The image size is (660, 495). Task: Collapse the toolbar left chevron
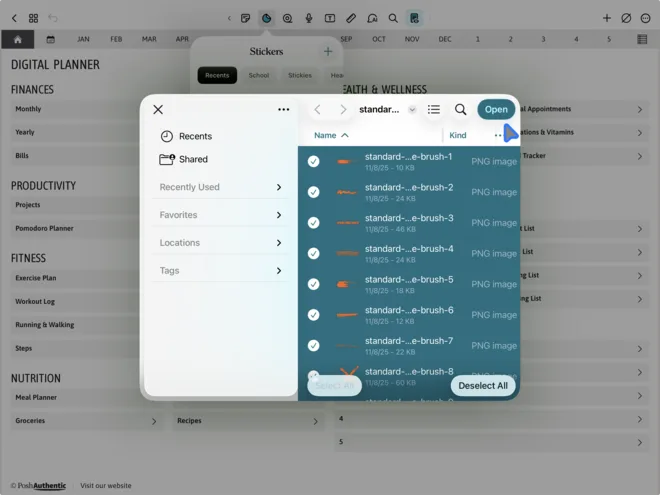229,18
